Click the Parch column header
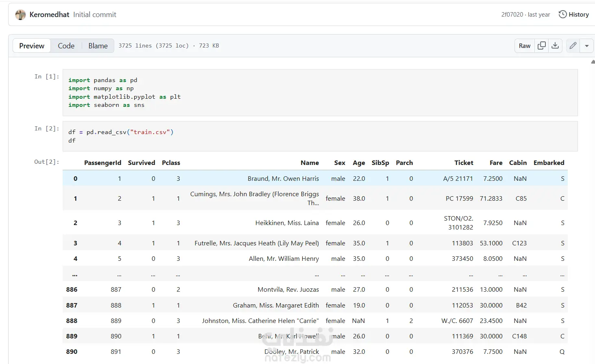595x364 pixels. point(404,162)
